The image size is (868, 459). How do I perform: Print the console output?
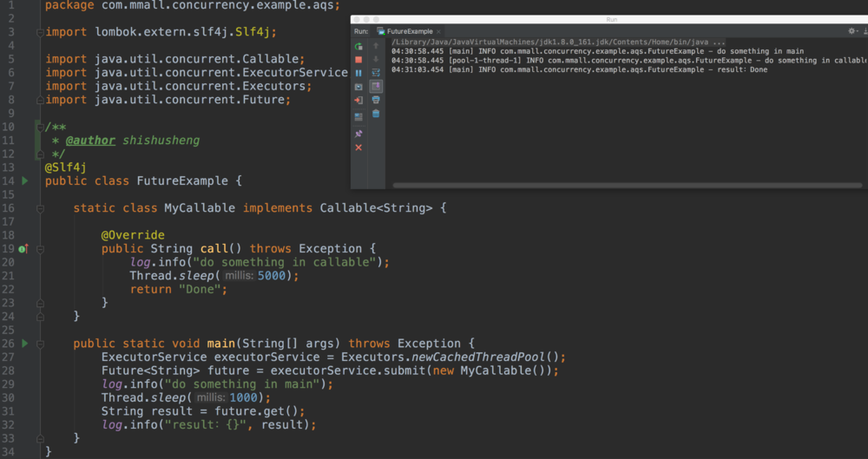(x=376, y=100)
